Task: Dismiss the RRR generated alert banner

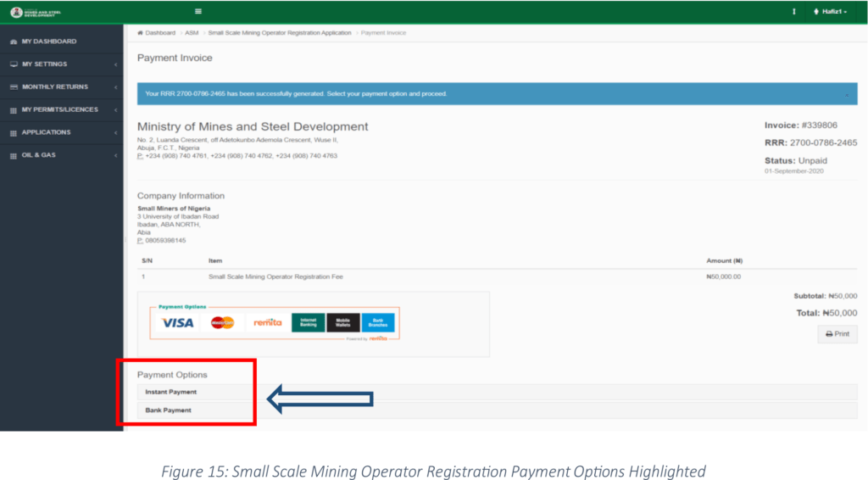Action: [x=845, y=94]
